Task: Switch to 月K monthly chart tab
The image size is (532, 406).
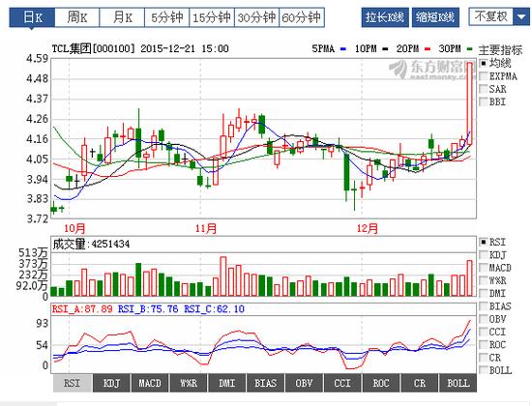Action: (122, 17)
